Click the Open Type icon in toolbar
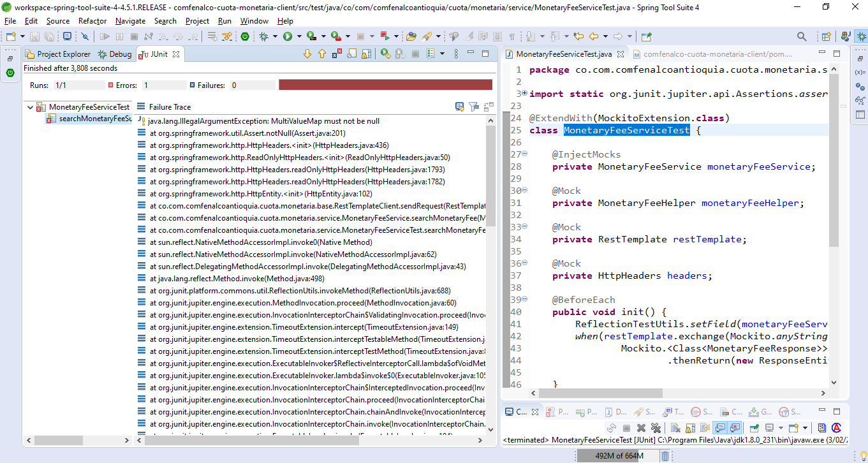 [411, 36]
